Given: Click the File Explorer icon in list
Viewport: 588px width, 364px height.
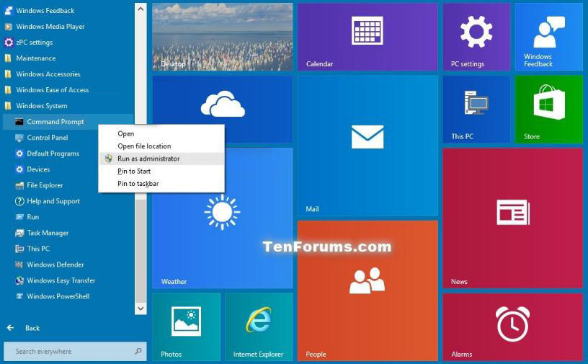Looking at the screenshot, I should tap(19, 185).
